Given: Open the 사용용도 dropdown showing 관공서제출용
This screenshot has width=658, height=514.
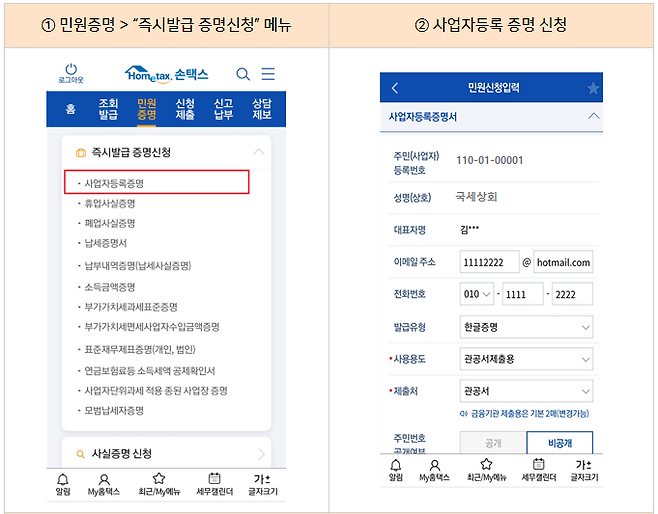Looking at the screenshot, I should (x=525, y=359).
